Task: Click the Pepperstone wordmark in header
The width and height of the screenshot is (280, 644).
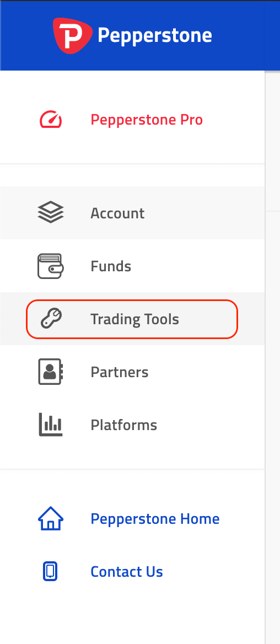Action: 155,36
